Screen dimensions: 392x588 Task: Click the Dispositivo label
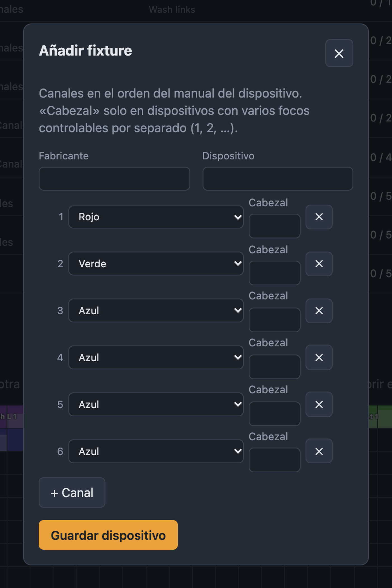coord(228,156)
